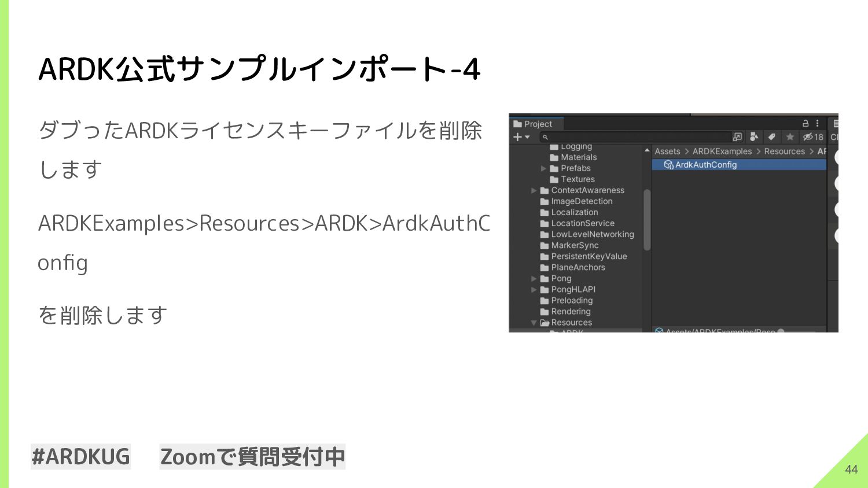
Task: Select the LocationService folder
Action: [577, 223]
